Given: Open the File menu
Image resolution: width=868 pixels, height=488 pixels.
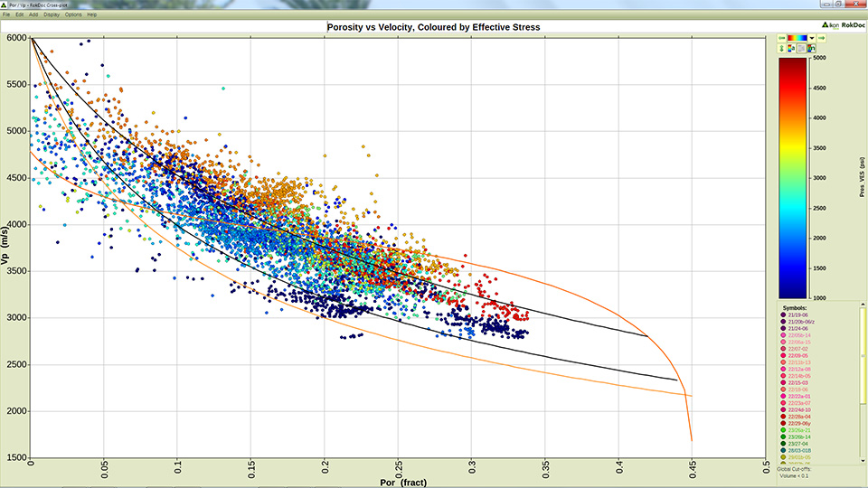Looking at the screenshot, I should click(6, 15).
